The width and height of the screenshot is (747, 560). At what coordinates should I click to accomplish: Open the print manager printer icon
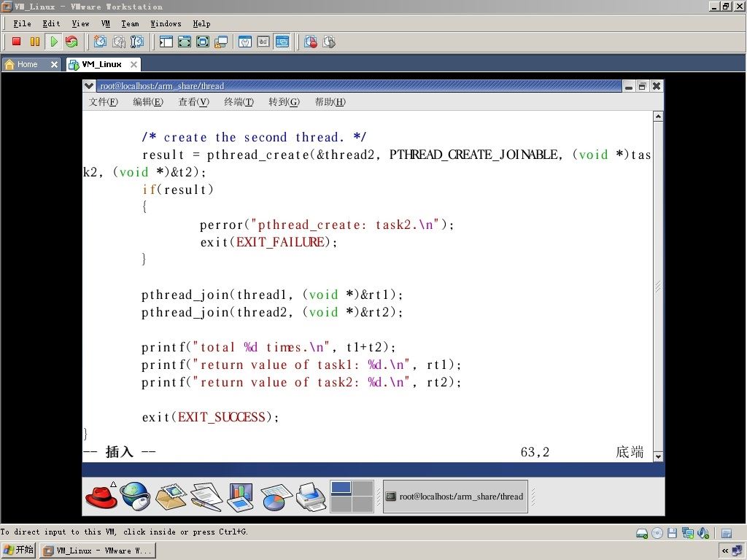coord(311,497)
